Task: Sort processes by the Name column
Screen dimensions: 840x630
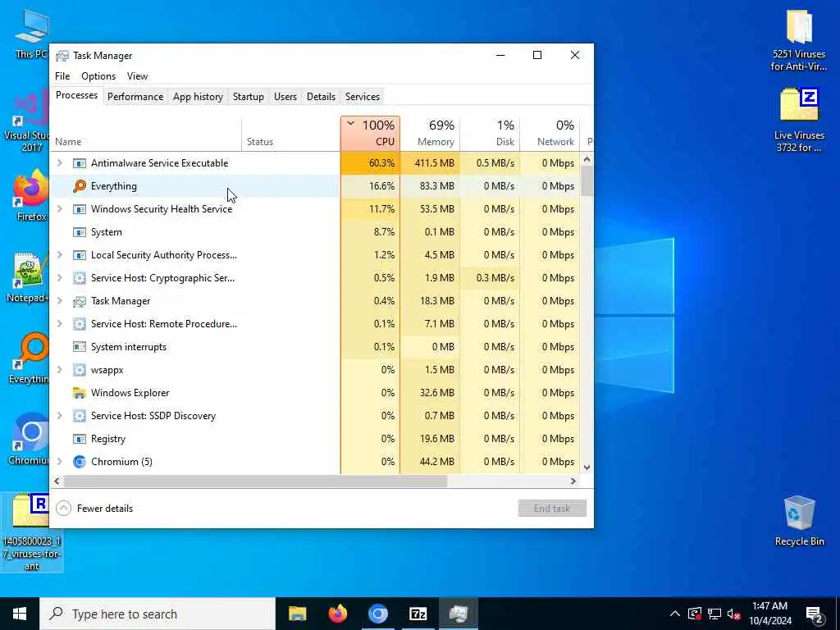Action: click(147, 134)
